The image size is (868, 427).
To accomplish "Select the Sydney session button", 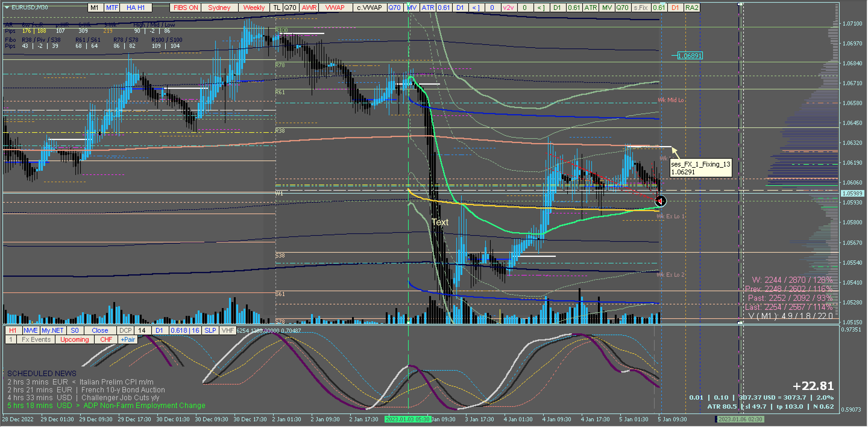I will pos(219,8).
